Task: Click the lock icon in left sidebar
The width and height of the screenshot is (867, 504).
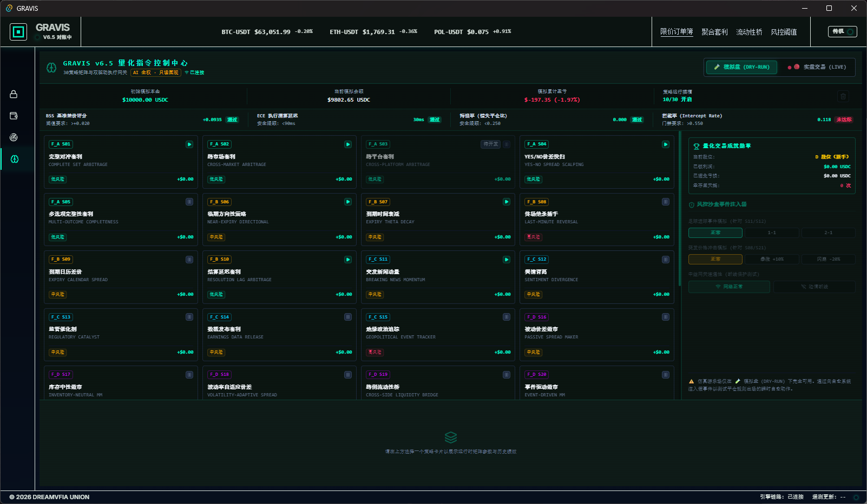Action: click(14, 94)
